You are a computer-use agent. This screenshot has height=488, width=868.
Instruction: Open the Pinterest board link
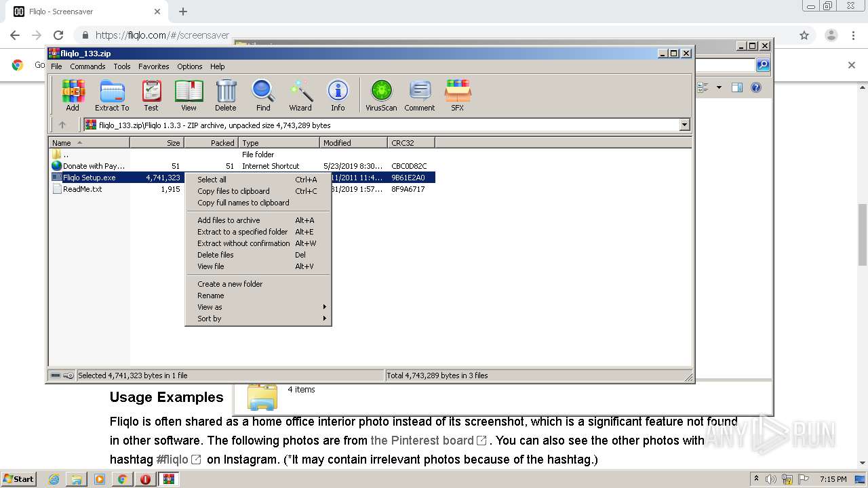429,441
